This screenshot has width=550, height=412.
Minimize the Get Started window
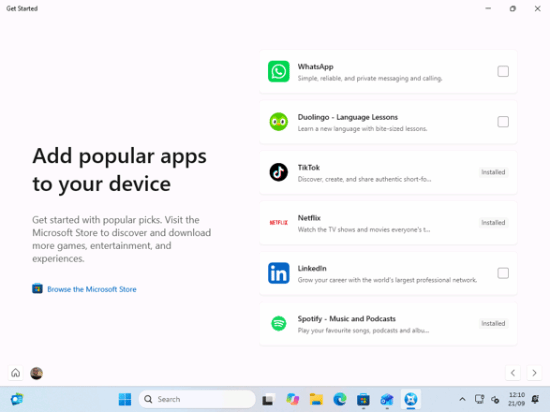488,8
